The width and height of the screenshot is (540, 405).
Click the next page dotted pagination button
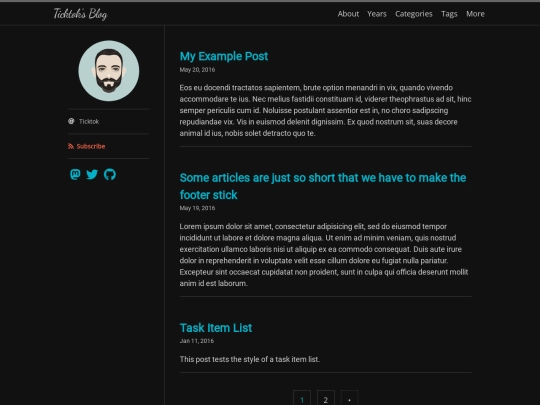point(350,399)
